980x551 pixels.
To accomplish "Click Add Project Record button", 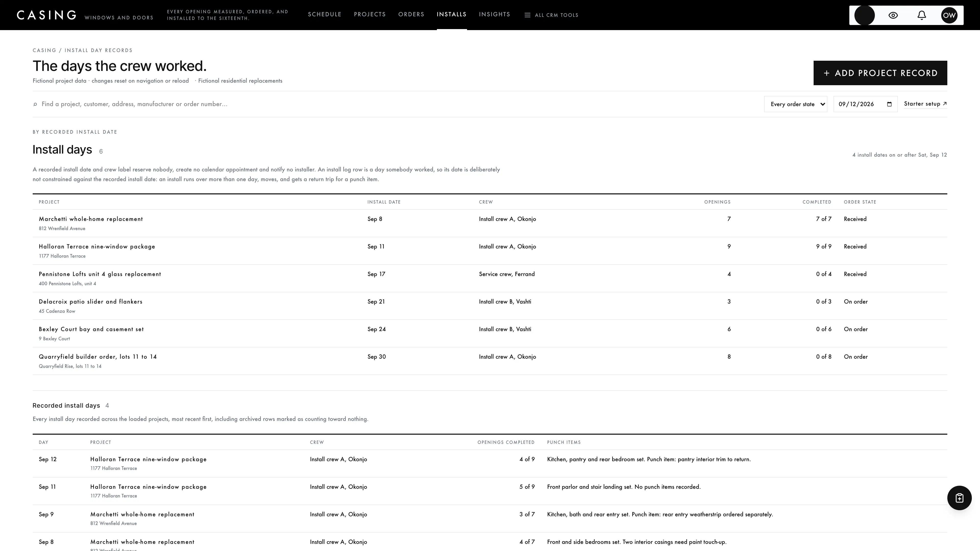I will tap(880, 73).
